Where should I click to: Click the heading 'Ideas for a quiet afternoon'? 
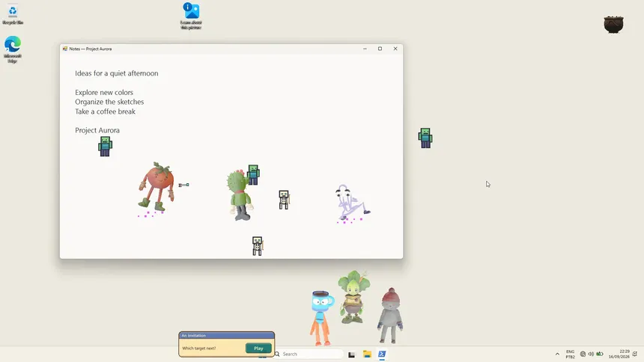point(117,73)
